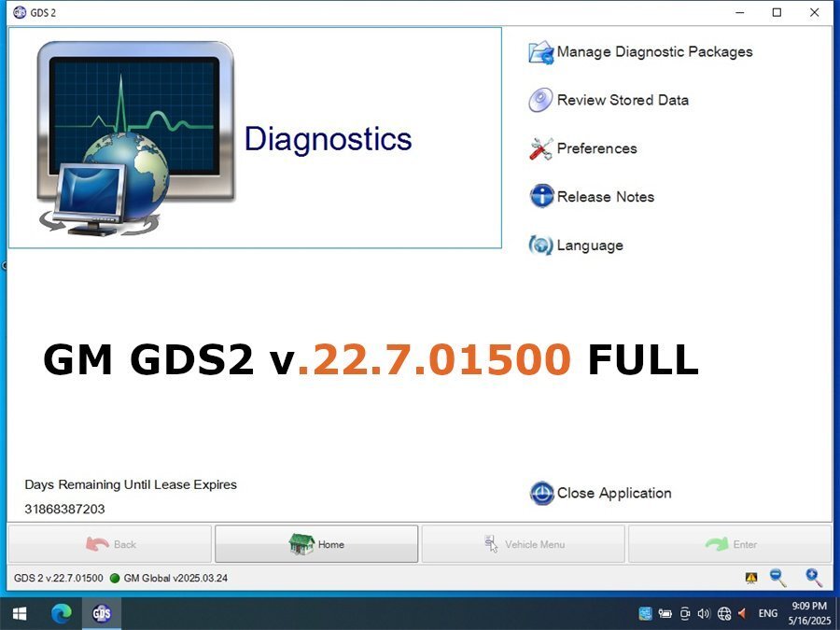This screenshot has height=630, width=840.
Task: Open the Language selection
Action: pos(590,245)
